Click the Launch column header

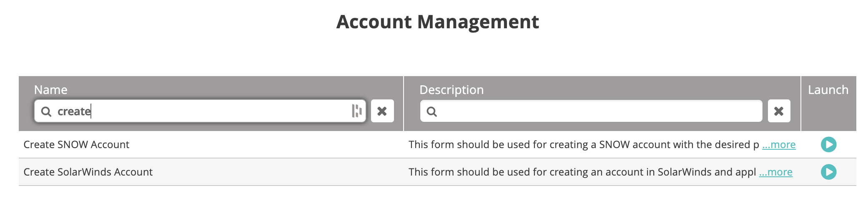coord(828,90)
